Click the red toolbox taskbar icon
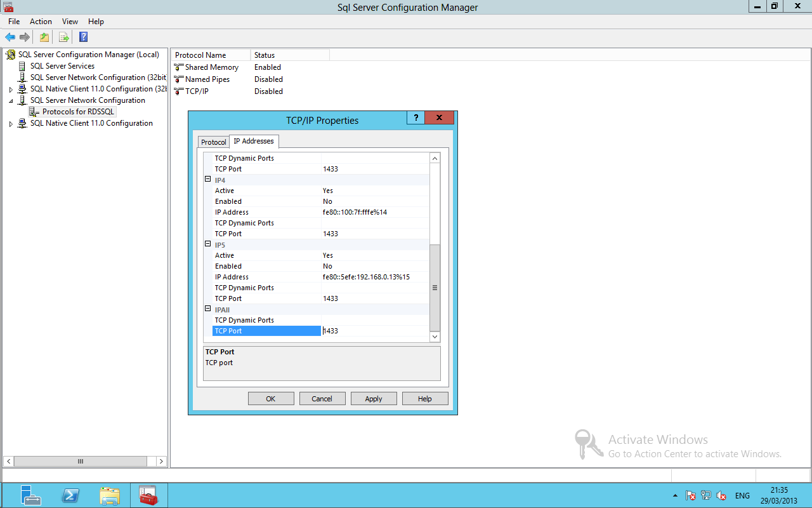Image resolution: width=812 pixels, height=508 pixels. [148, 495]
